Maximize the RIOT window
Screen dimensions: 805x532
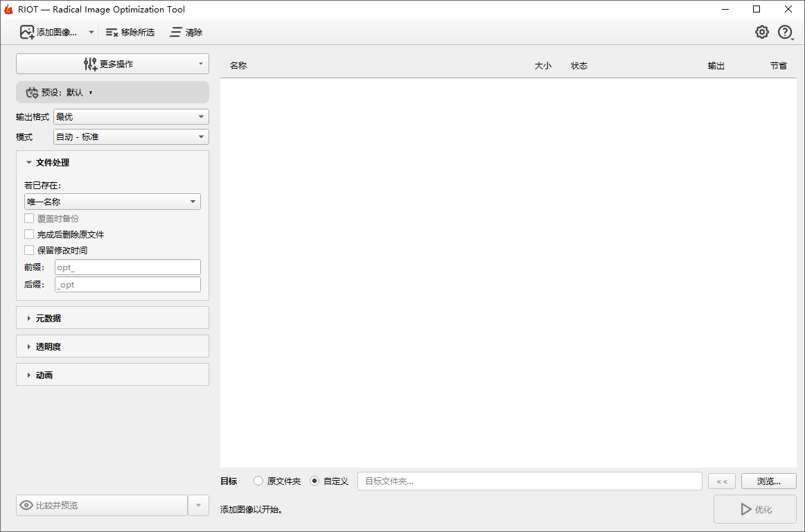(757, 9)
